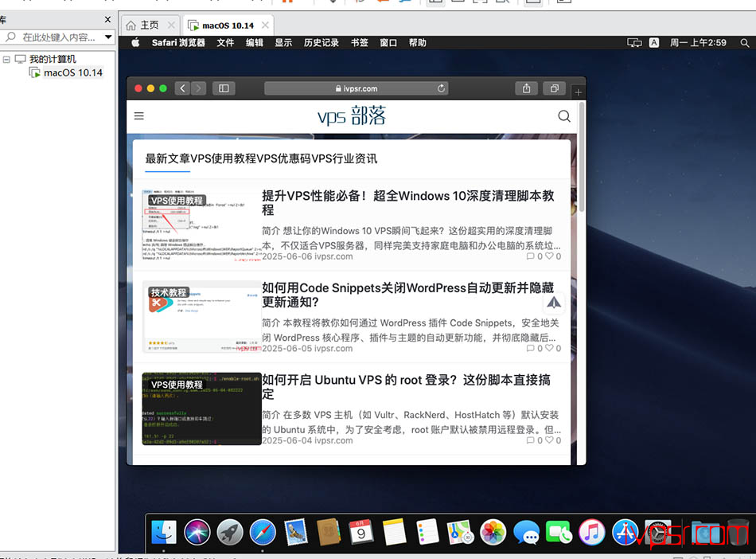The image size is (756, 559).
Task: Go forward in Safari with the forward arrow
Action: coord(198,88)
